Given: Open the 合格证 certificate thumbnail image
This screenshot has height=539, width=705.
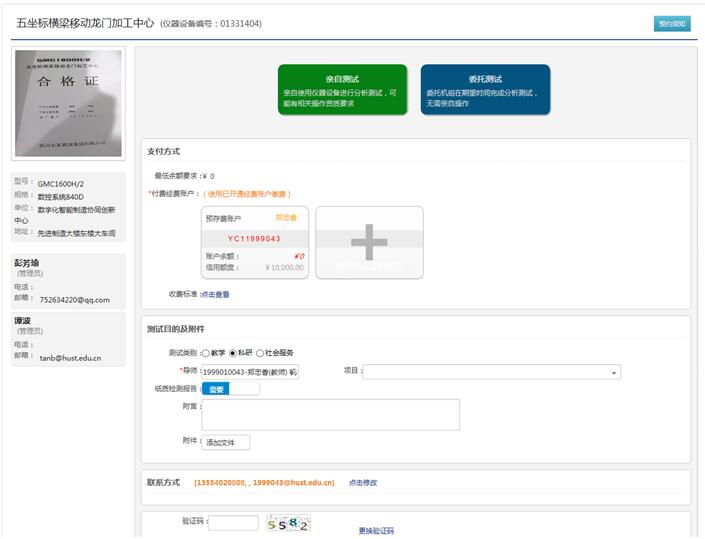Looking at the screenshot, I should coord(68,101).
